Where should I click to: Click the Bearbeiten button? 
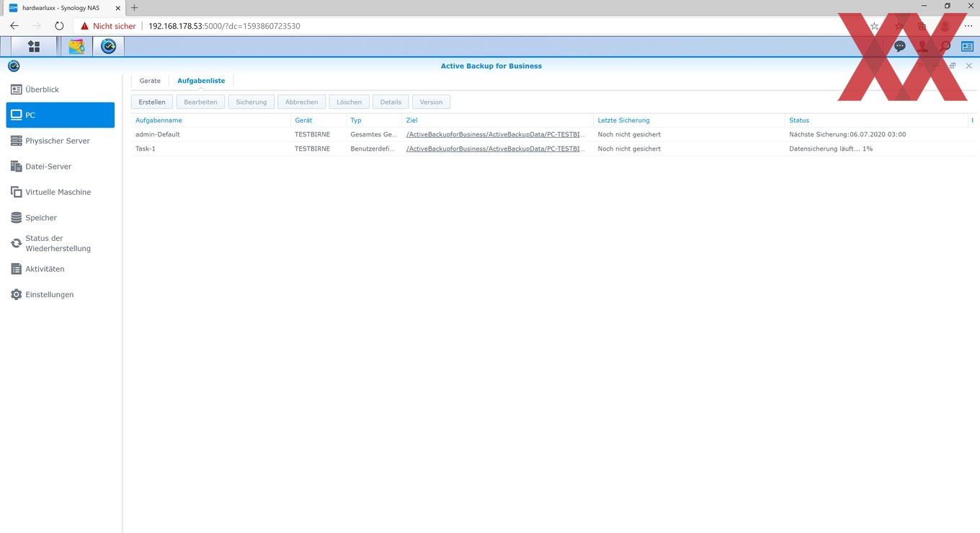pos(200,102)
